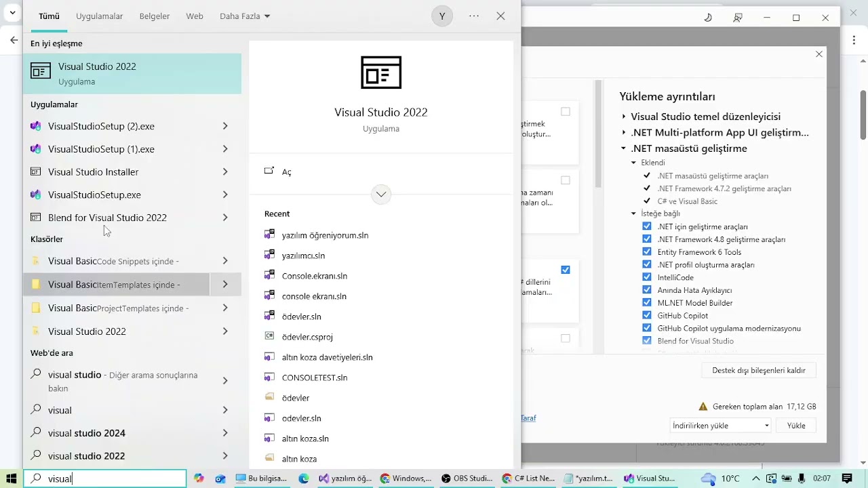The image size is (868, 488).
Task: Uncheck Entity Framework 6 Tools
Action: point(646,252)
